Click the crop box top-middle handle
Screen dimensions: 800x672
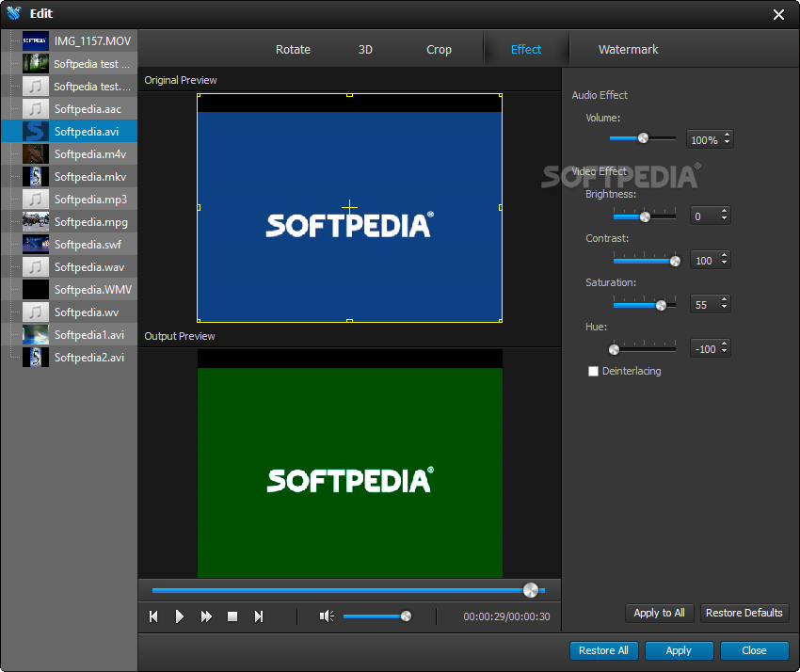click(349, 95)
